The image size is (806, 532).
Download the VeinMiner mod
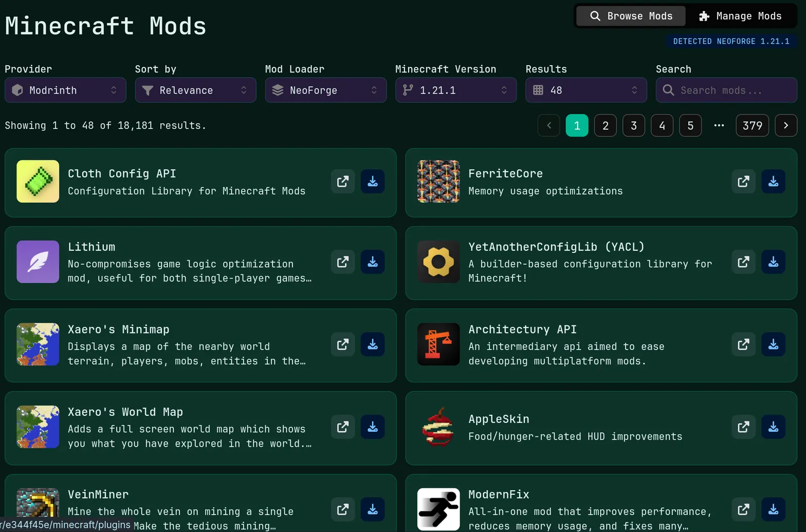[x=373, y=509]
